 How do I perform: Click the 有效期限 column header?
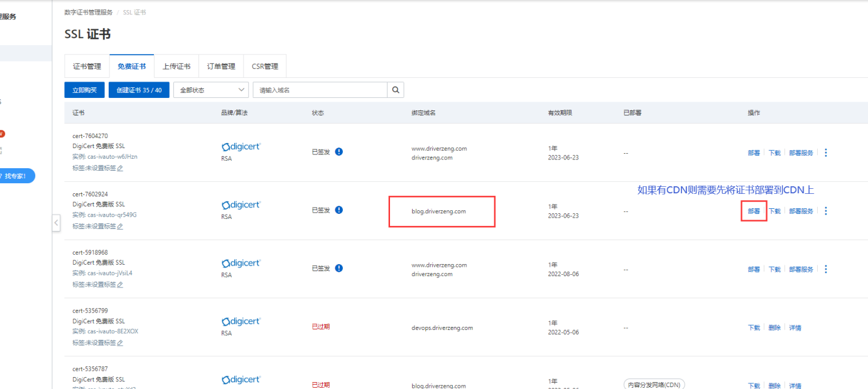[560, 113]
